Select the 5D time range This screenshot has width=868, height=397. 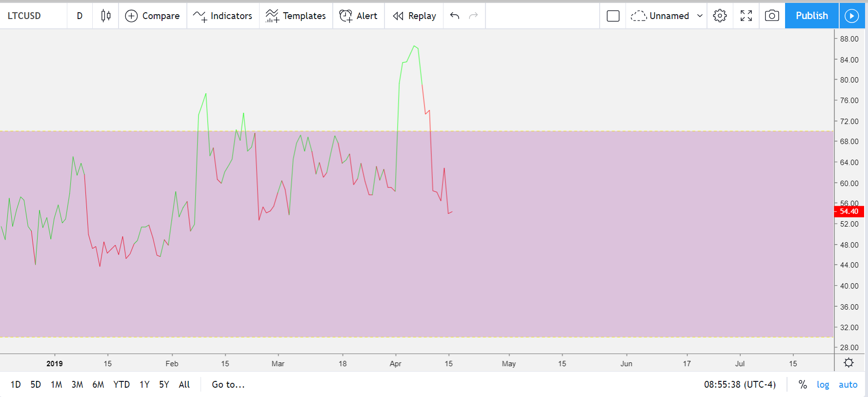pyautogui.click(x=36, y=385)
